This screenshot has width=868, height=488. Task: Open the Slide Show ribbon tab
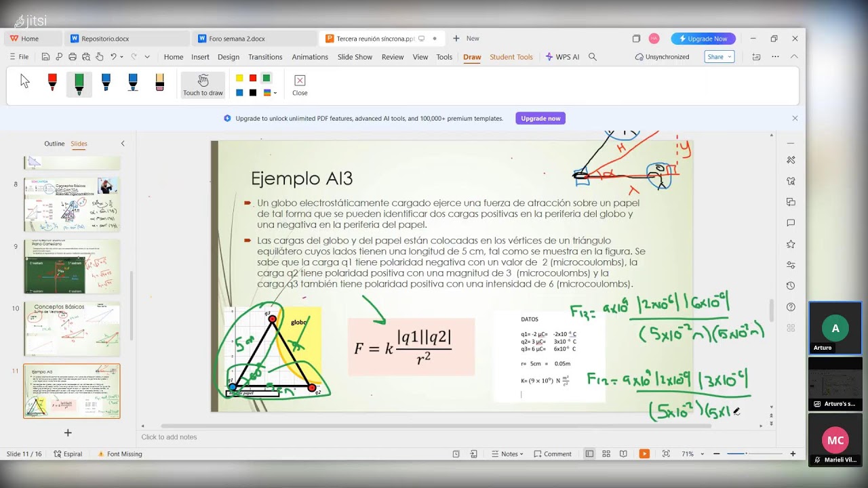pyautogui.click(x=355, y=57)
